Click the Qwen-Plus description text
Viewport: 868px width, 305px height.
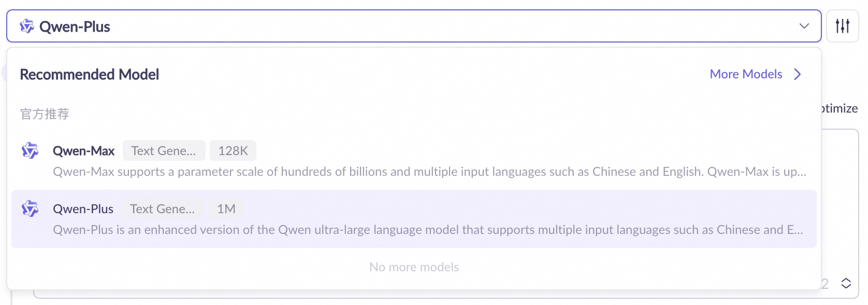click(428, 230)
